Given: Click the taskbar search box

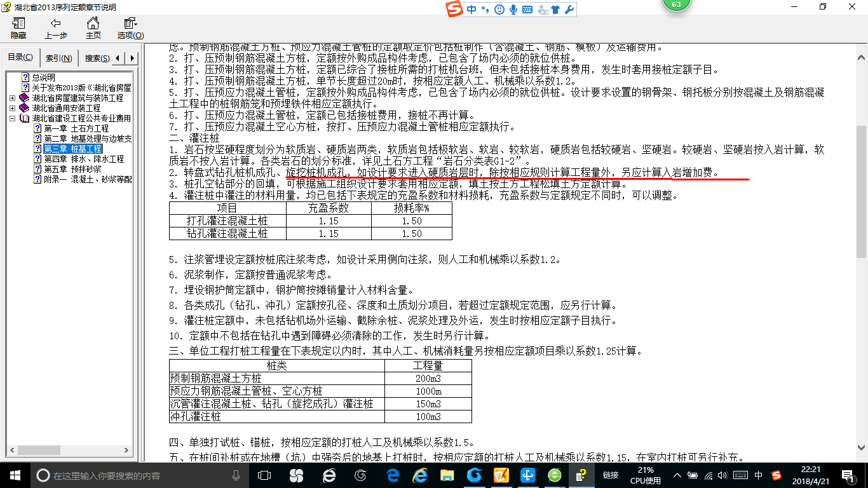Looking at the screenshot, I should [x=140, y=475].
